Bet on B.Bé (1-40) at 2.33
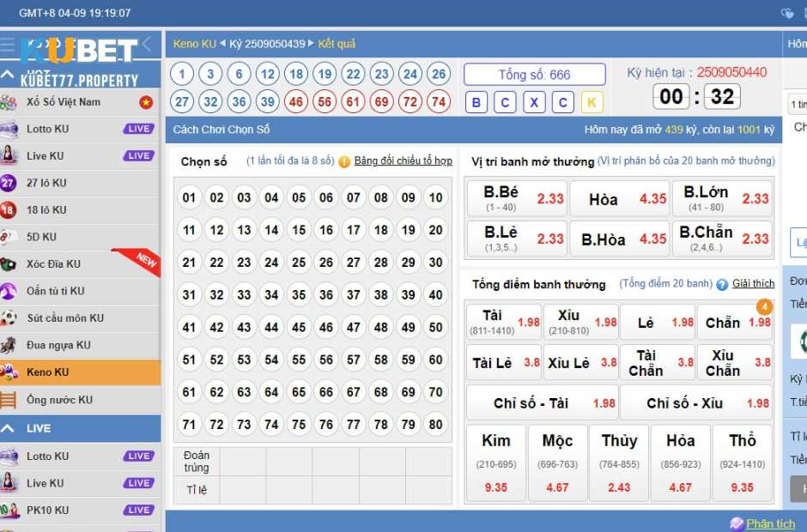The image size is (807, 532). [517, 198]
